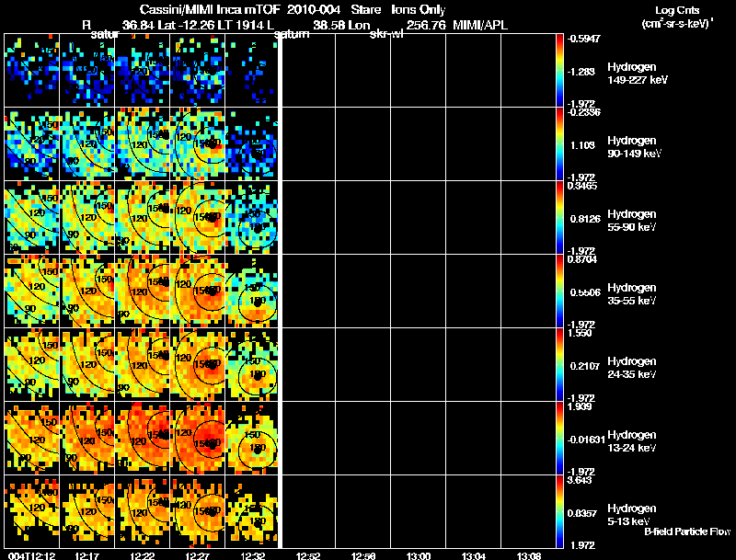736x560 pixels.
Task: Open the 12:12 image in the 149-227 keV row
Action: (x=32, y=71)
